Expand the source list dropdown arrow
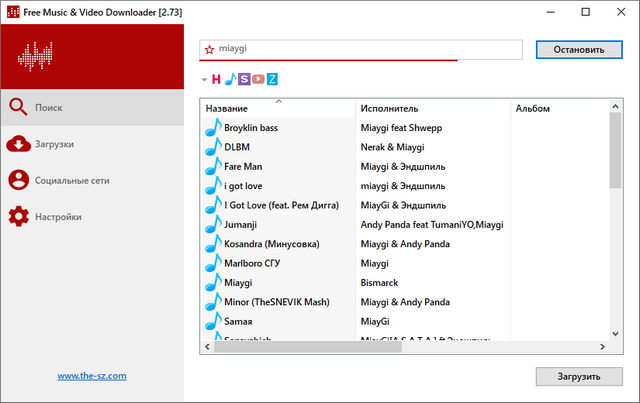The height and width of the screenshot is (403, 640). pos(204,79)
